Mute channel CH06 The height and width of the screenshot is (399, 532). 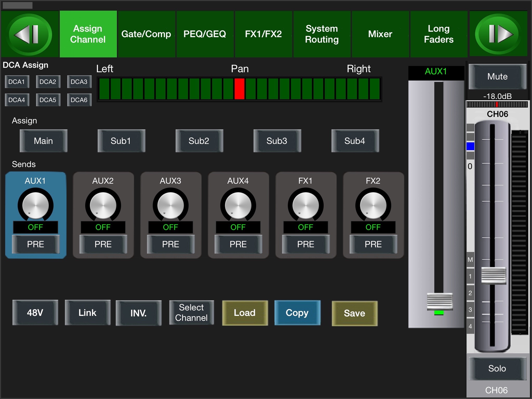point(497,77)
